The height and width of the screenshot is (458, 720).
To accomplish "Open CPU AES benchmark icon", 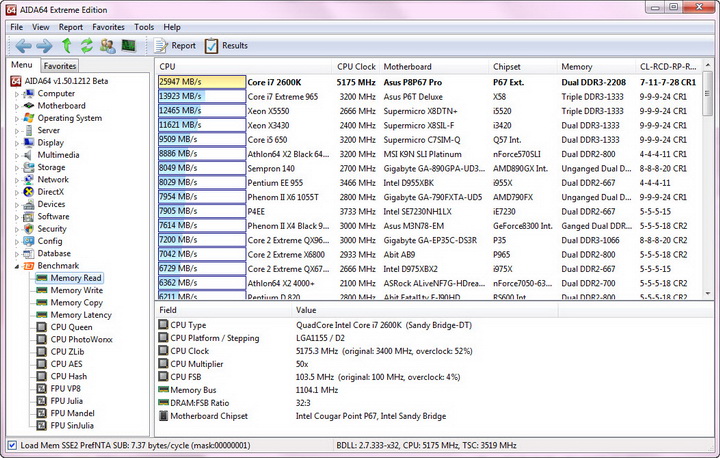I will coord(42,364).
